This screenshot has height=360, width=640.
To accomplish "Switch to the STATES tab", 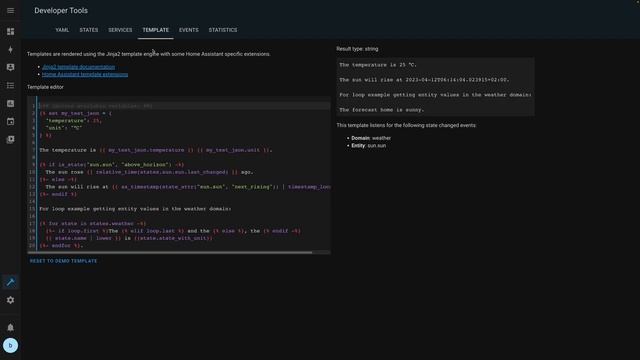I will click(89, 30).
